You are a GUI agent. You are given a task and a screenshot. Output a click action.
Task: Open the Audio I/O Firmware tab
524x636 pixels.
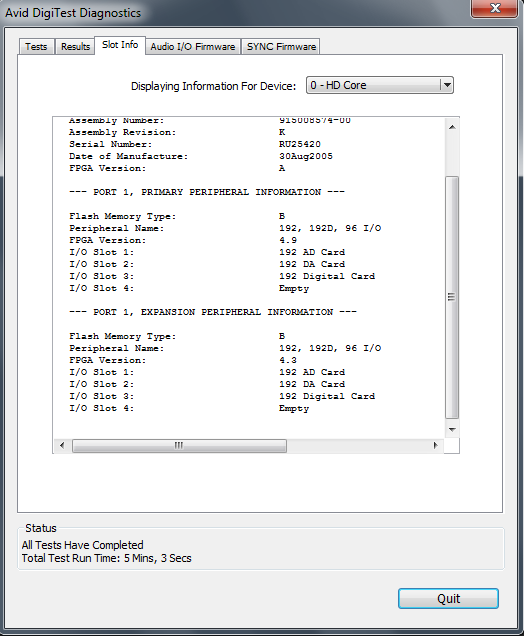pyautogui.click(x=193, y=47)
